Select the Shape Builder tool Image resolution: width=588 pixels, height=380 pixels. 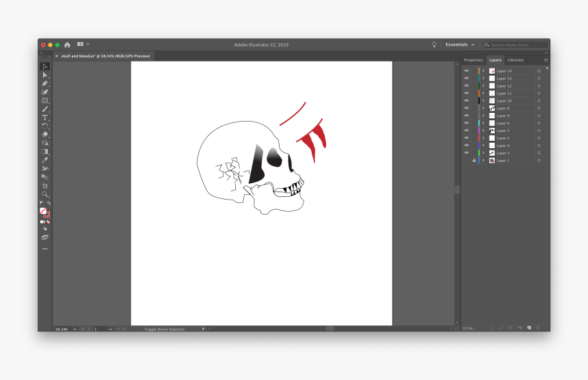(x=44, y=143)
